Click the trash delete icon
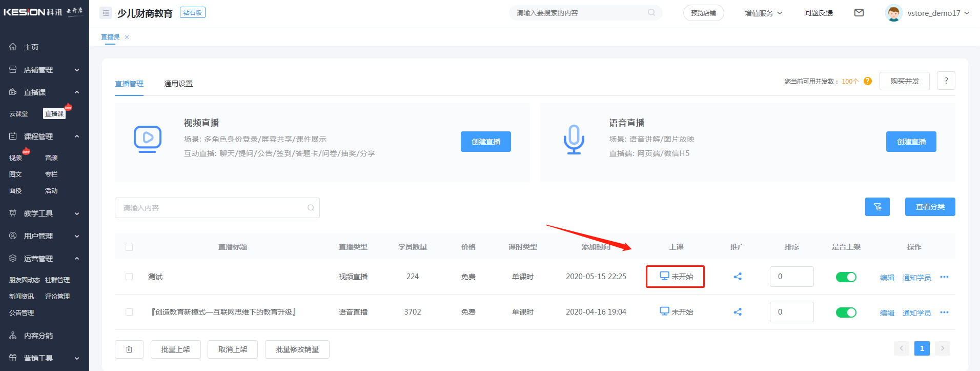This screenshot has height=371, width=980. coord(129,349)
